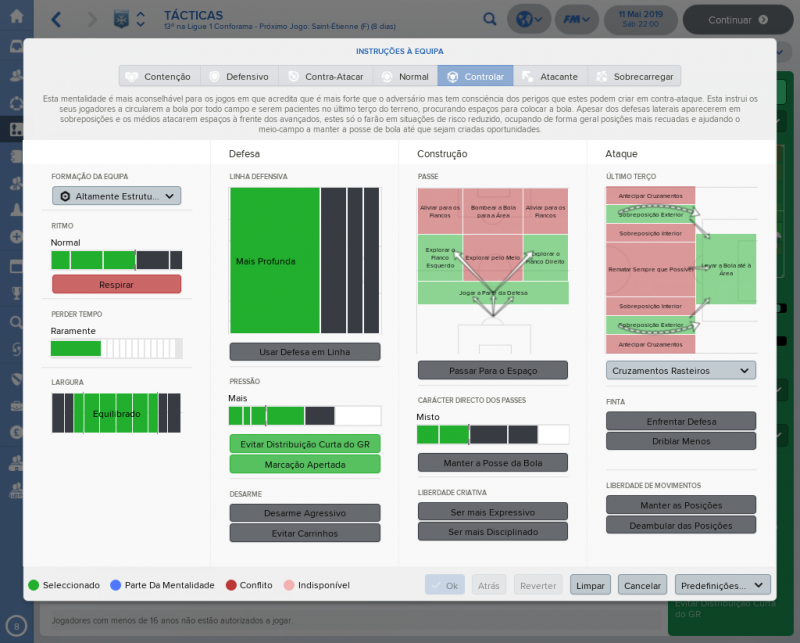Click the trophy icon in sidebar
This screenshot has width=800, height=643.
click(x=16, y=294)
